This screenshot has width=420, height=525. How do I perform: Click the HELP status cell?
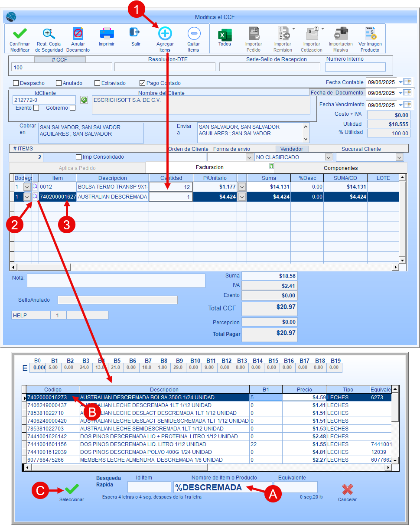coord(31,315)
